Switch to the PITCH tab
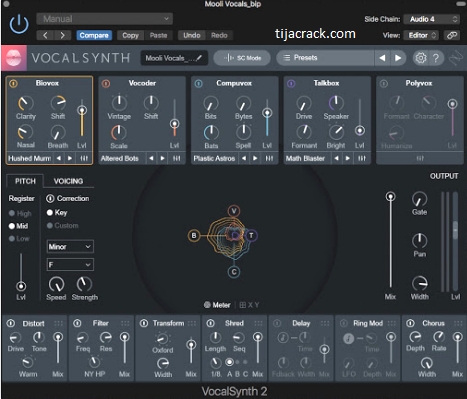Image resolution: width=467 pixels, height=399 pixels. [25, 181]
